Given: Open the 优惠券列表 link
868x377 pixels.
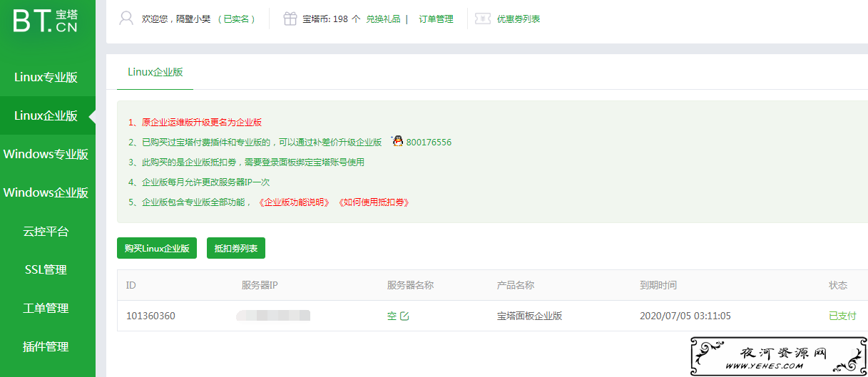Looking at the screenshot, I should tap(519, 19).
